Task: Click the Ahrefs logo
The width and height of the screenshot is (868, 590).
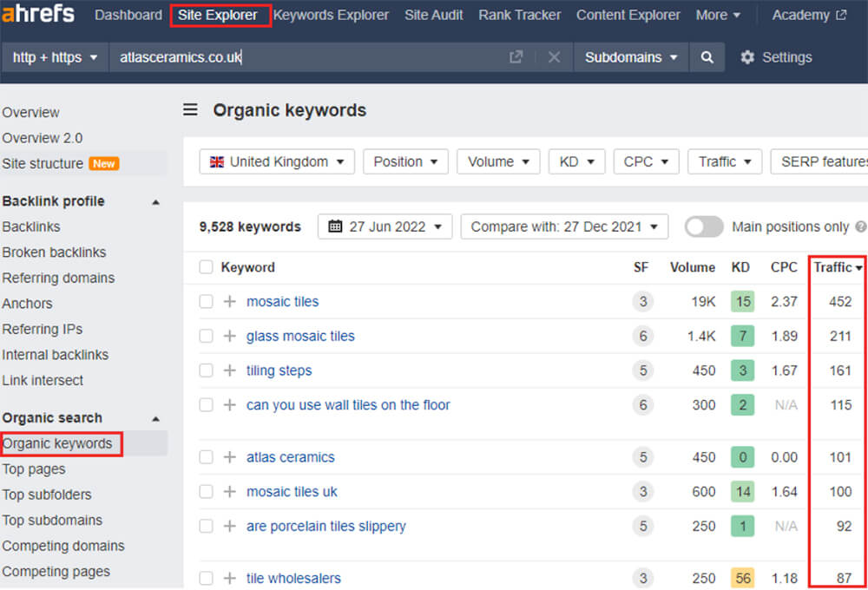Action: pos(37,13)
